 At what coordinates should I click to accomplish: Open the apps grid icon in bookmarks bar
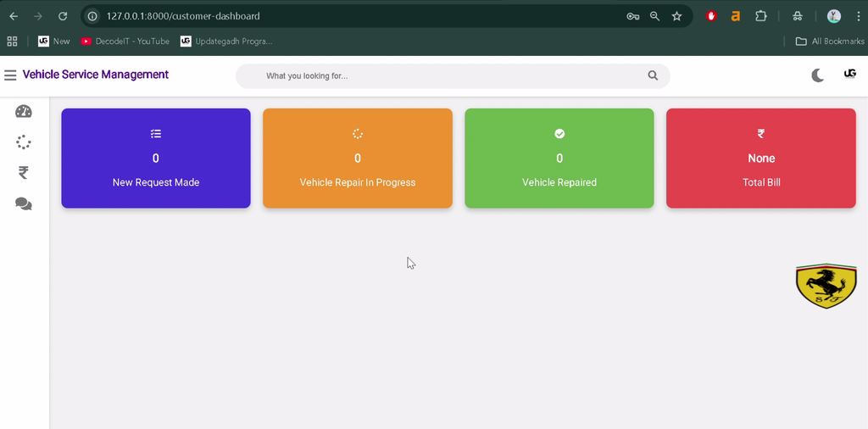tap(12, 41)
